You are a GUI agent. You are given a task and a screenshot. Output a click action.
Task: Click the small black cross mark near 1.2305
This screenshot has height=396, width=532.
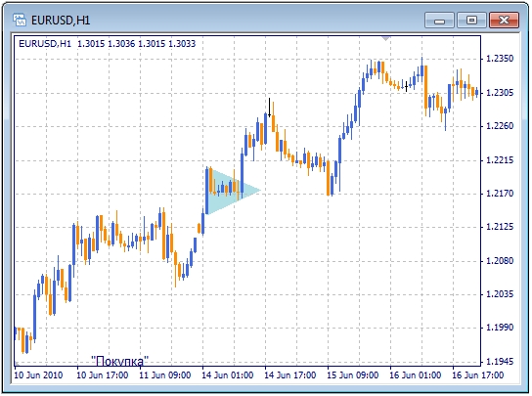point(406,86)
